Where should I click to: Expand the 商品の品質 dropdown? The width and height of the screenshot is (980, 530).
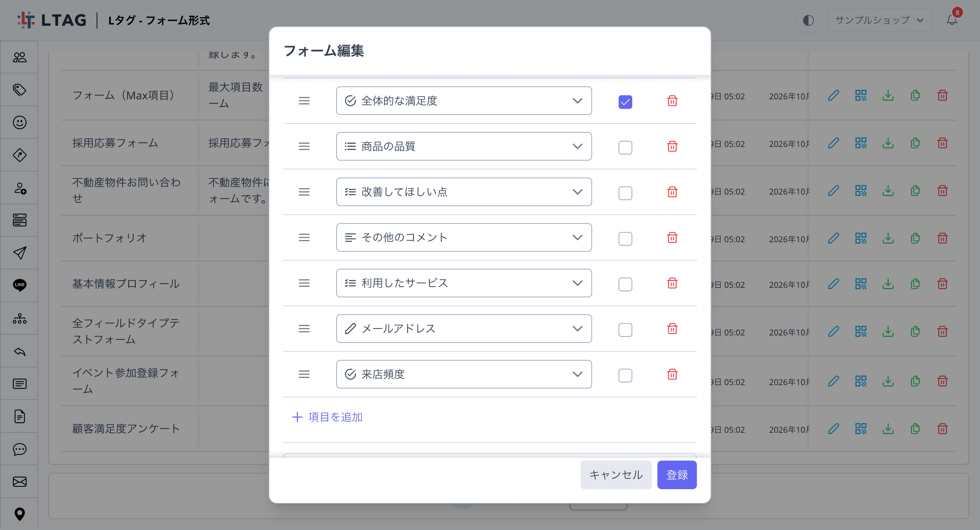pyautogui.click(x=464, y=146)
